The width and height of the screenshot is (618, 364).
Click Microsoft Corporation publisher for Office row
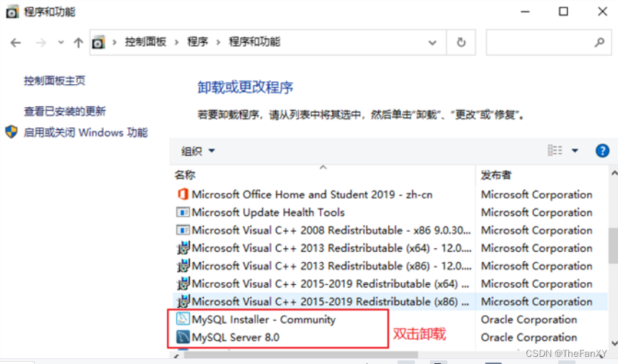pyautogui.click(x=537, y=194)
